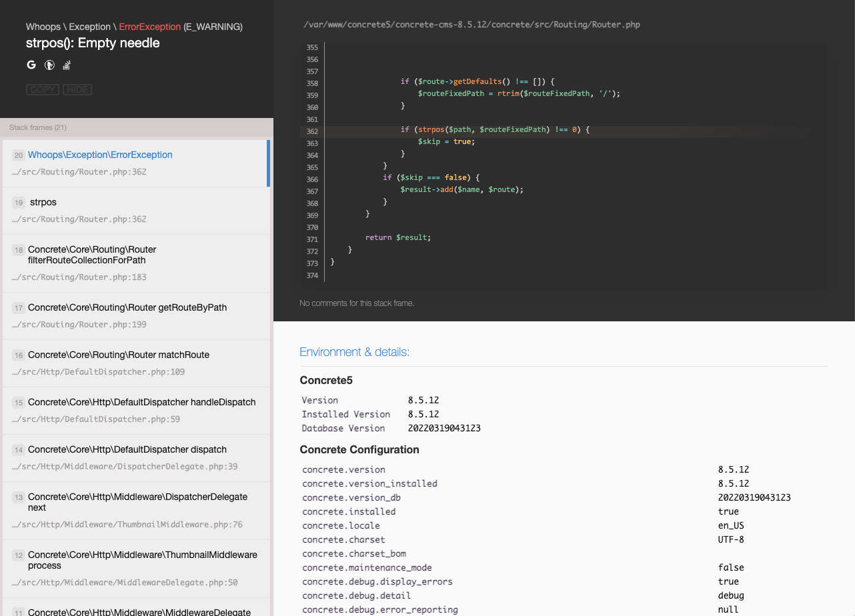This screenshot has width=855, height=616.
Task: Search the error on Google
Action: tap(31, 65)
